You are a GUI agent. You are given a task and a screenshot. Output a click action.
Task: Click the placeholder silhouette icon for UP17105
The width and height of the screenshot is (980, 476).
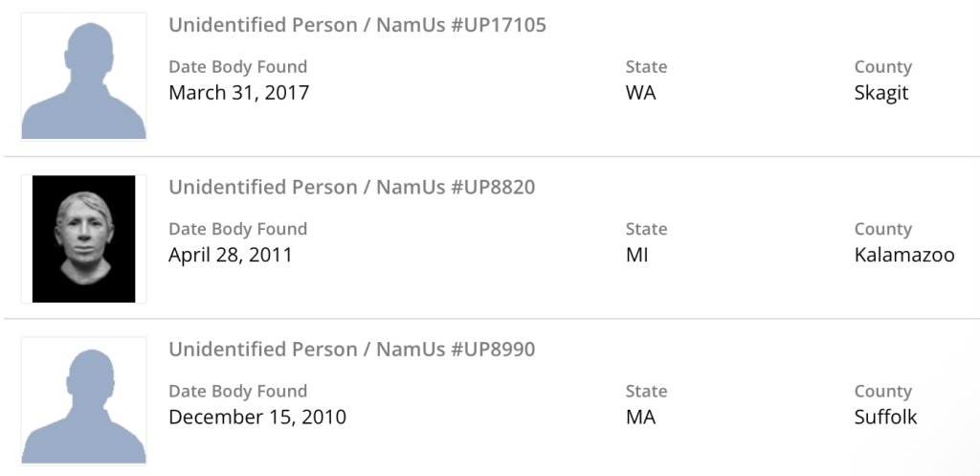[84, 77]
